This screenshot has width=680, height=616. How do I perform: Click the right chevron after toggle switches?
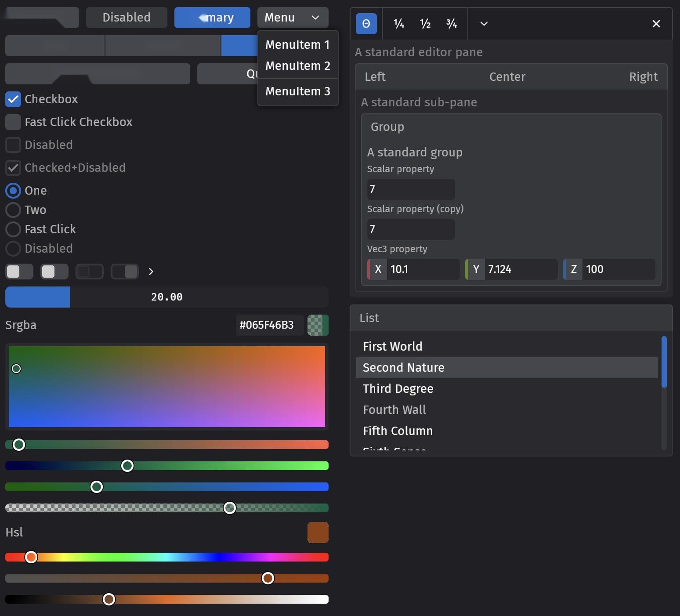click(151, 272)
